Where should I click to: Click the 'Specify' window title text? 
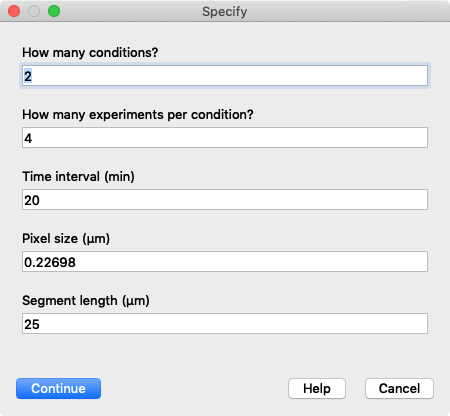(x=225, y=12)
